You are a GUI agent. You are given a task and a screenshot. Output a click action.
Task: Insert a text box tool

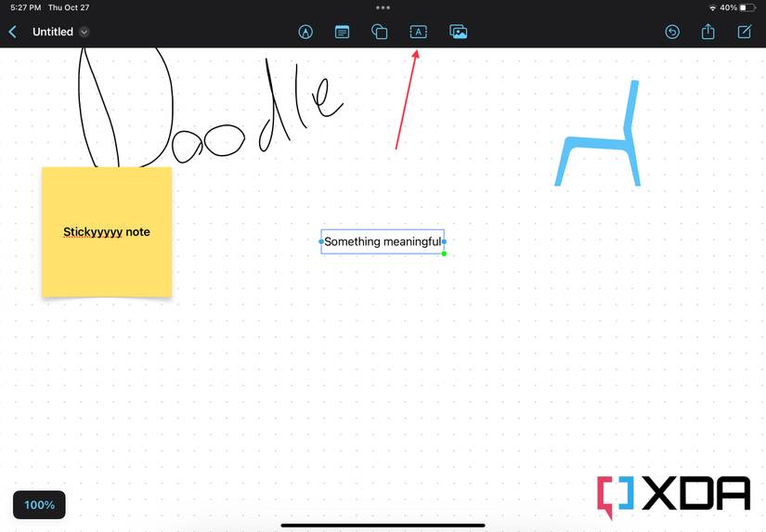(418, 32)
